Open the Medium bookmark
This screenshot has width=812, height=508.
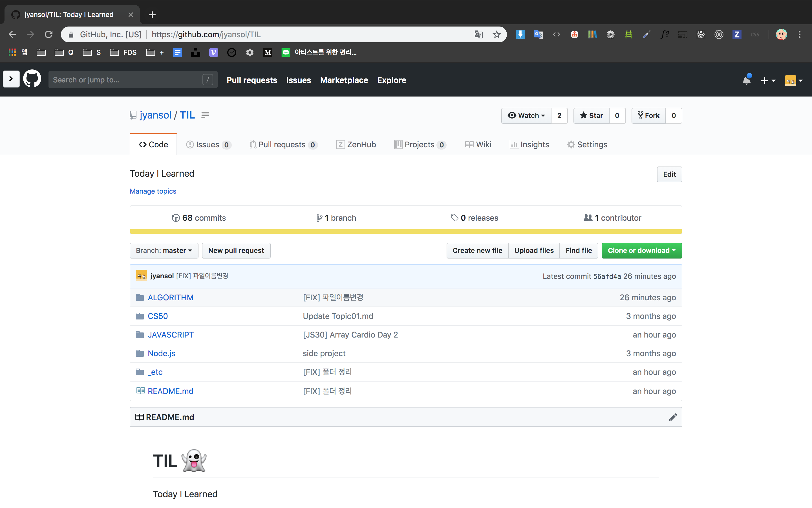[268, 52]
